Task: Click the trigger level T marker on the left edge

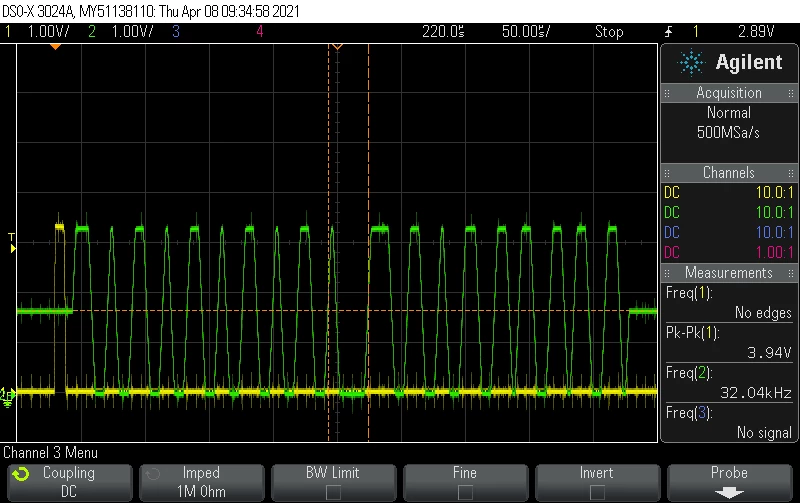Action: coord(12,243)
